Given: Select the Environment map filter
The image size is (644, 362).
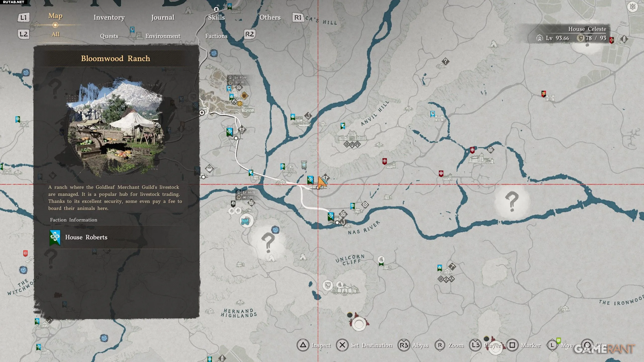Looking at the screenshot, I should click(x=163, y=36).
